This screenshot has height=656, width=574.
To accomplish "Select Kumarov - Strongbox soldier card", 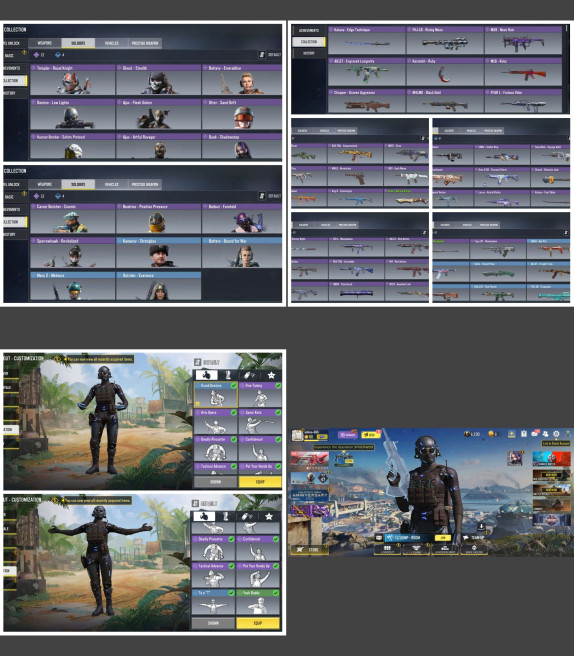I will pos(158,253).
